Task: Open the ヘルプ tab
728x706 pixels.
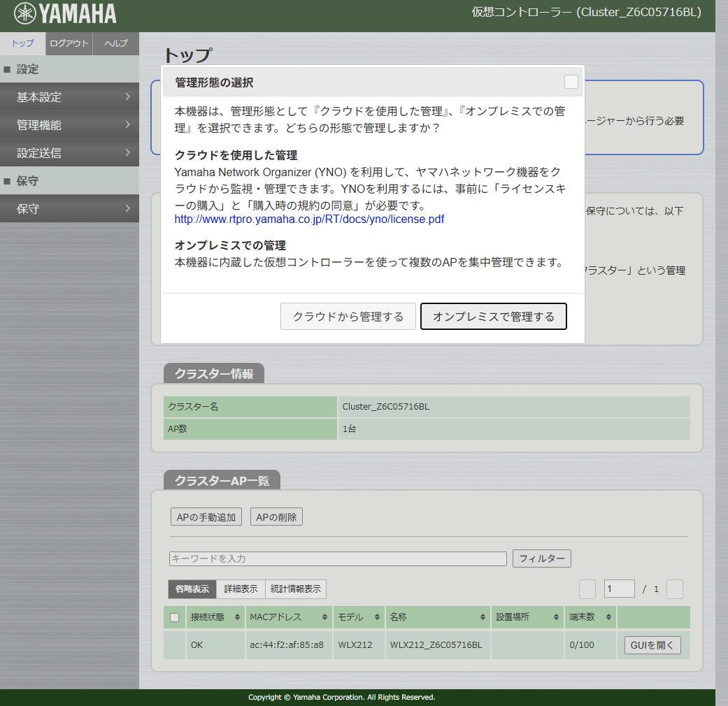Action: pos(115,43)
